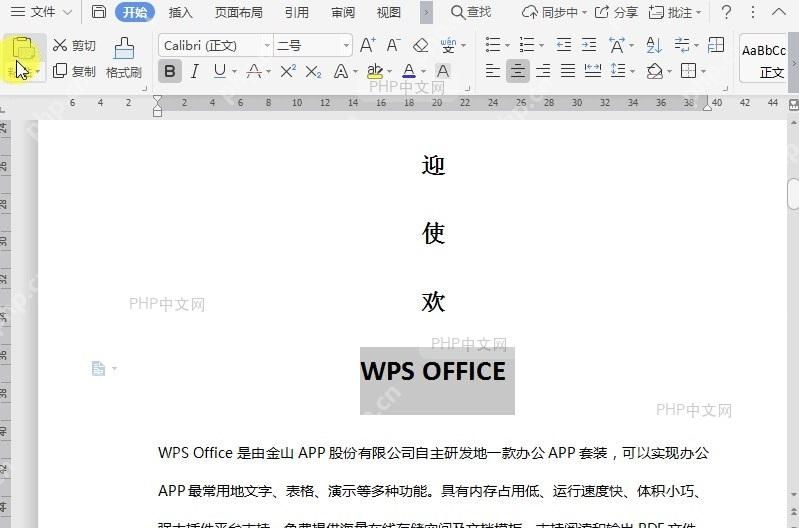Open the 文件 menu

point(41,12)
